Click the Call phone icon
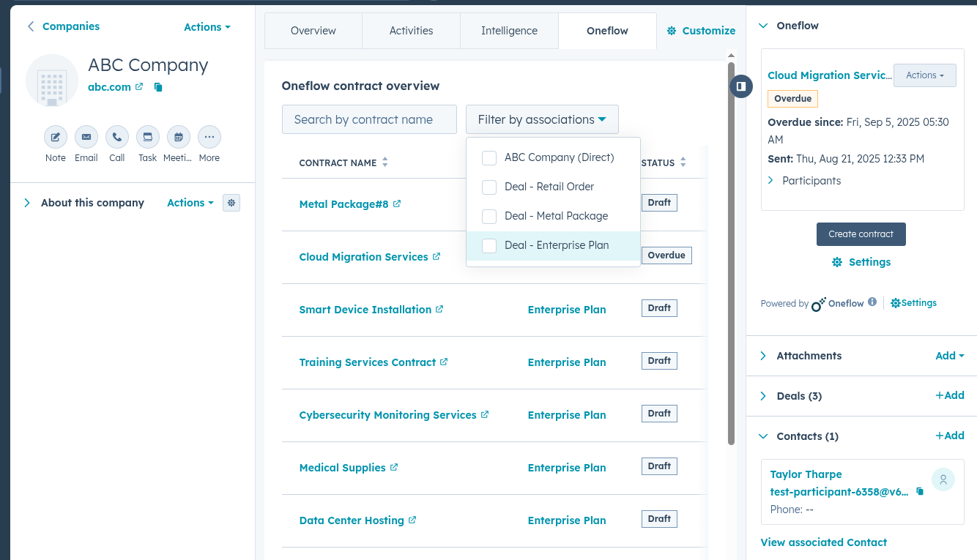 [x=117, y=137]
